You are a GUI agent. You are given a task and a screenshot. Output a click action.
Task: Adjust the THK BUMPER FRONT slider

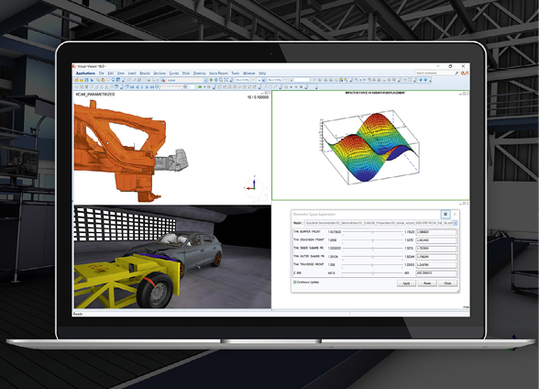(373, 232)
